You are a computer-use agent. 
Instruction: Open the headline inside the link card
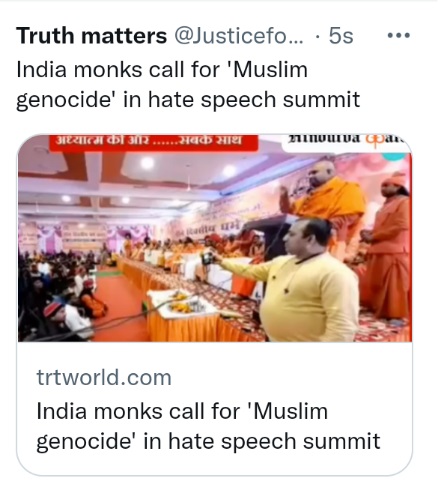coord(208,426)
